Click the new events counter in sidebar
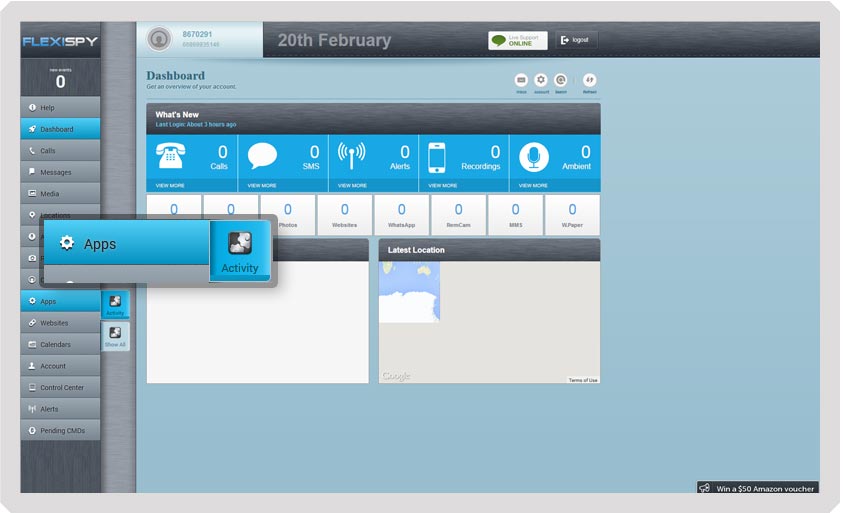 (60, 79)
